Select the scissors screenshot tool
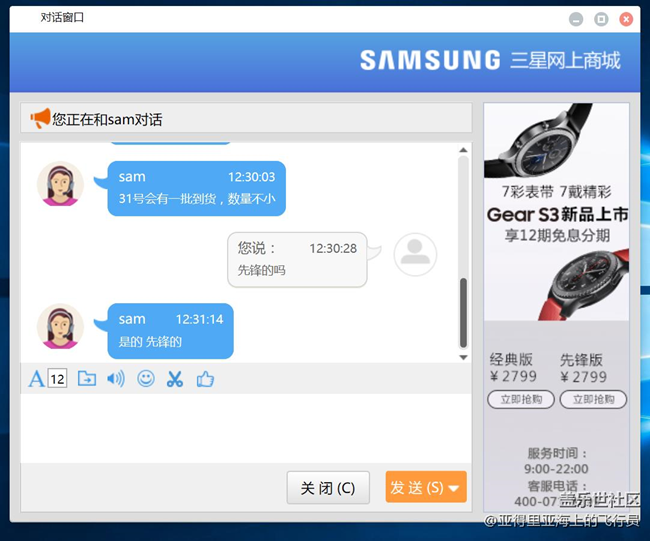This screenshot has height=541, width=650. point(175,379)
